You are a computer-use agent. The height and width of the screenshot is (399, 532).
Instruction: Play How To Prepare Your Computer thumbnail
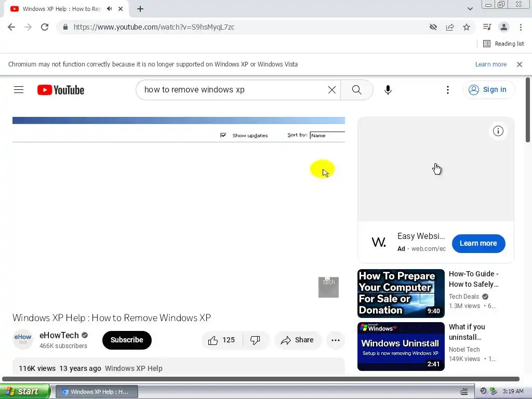401,294
